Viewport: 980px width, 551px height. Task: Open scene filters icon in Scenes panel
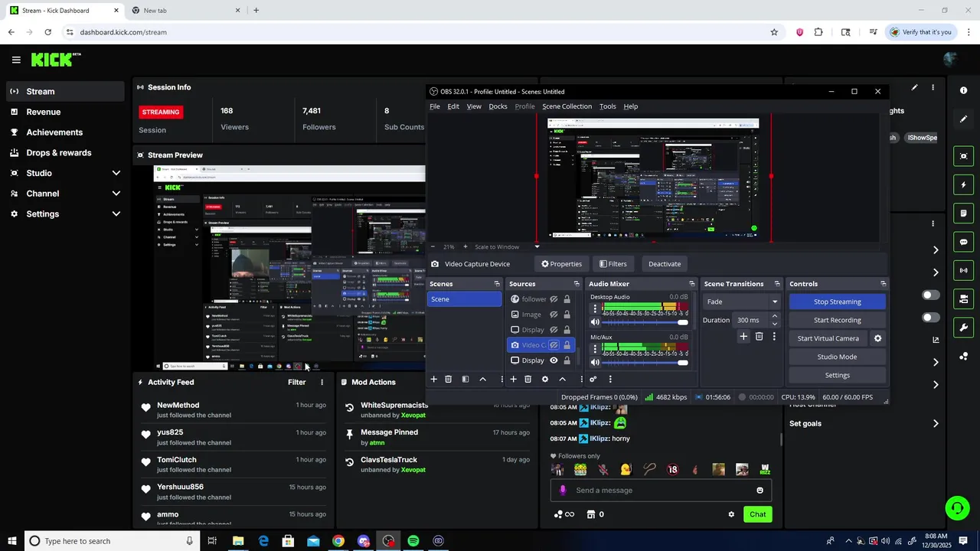click(465, 379)
